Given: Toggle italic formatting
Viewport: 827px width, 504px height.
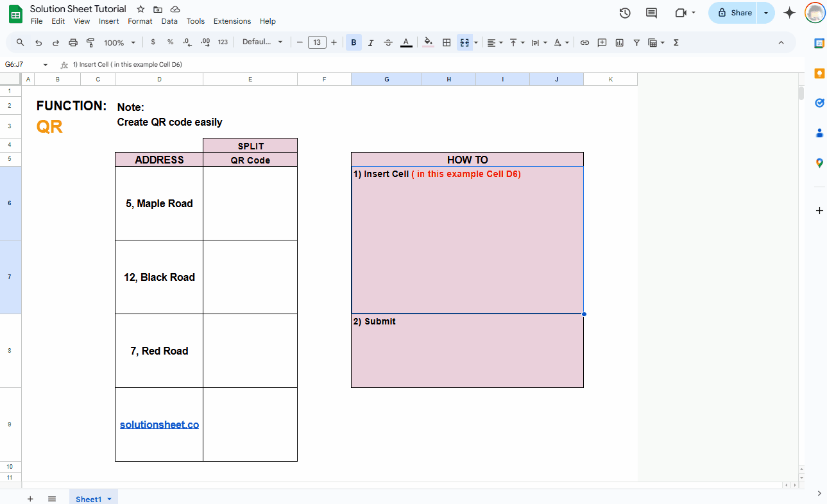Looking at the screenshot, I should 371,42.
